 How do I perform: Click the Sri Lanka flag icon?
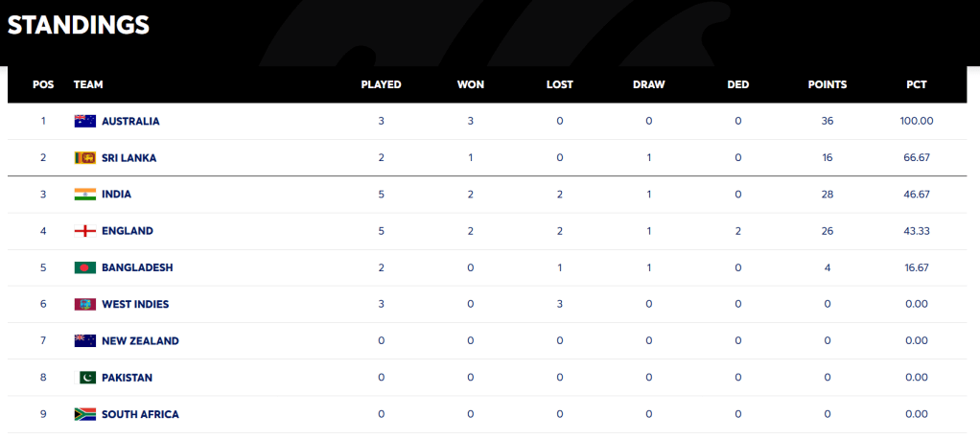click(x=85, y=158)
